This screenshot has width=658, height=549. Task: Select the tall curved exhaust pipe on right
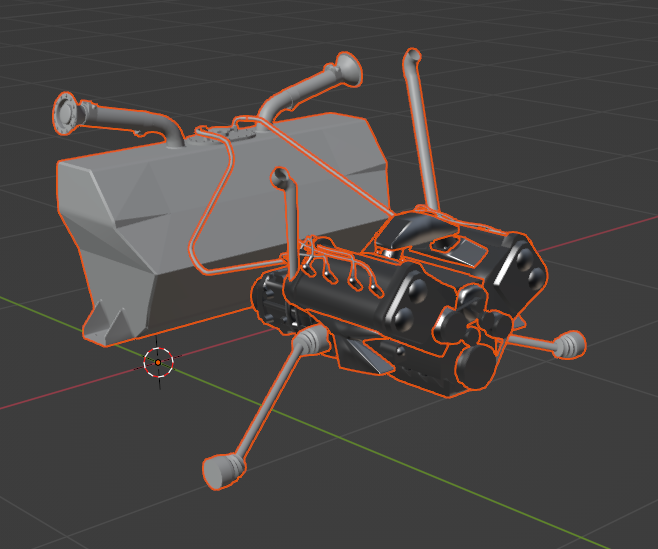[420, 130]
